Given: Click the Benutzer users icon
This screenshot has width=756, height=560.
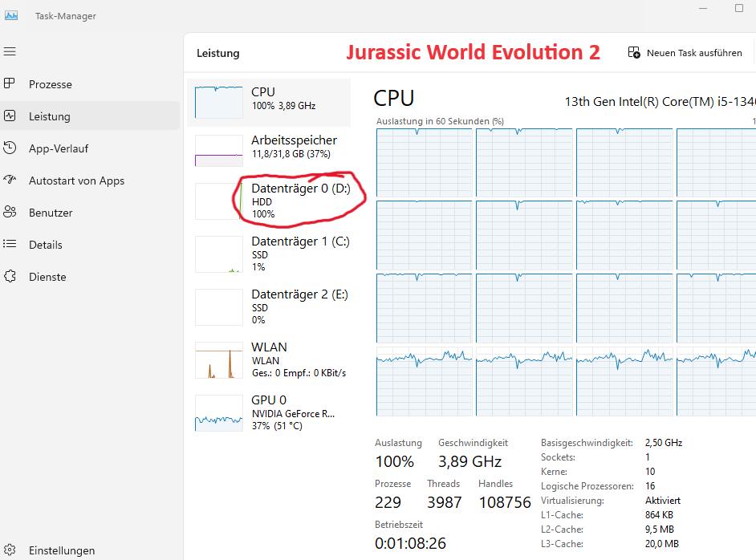Looking at the screenshot, I should pyautogui.click(x=10, y=212).
